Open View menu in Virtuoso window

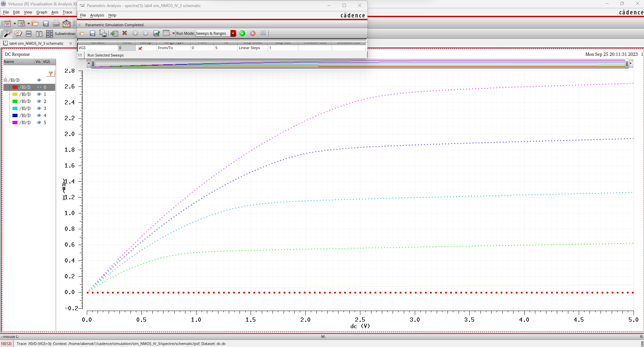click(x=28, y=12)
